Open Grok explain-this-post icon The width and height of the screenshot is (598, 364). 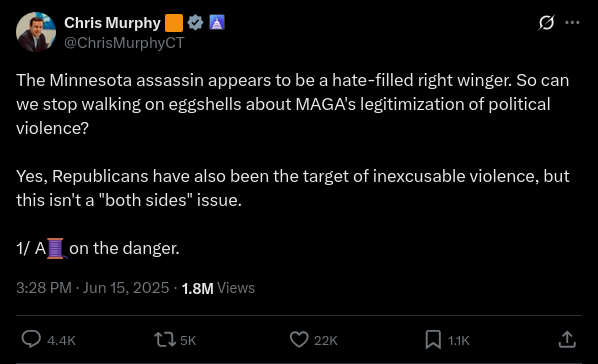click(x=547, y=23)
